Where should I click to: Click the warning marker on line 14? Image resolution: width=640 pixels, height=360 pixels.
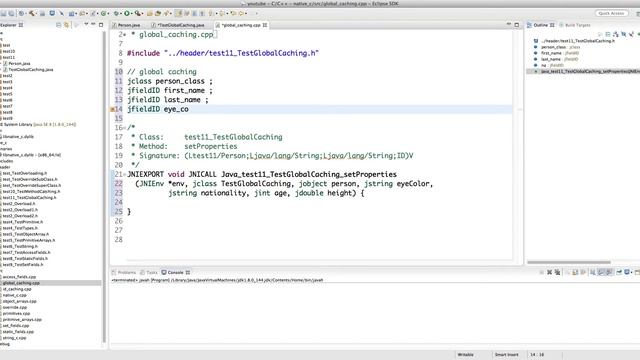coord(112,109)
